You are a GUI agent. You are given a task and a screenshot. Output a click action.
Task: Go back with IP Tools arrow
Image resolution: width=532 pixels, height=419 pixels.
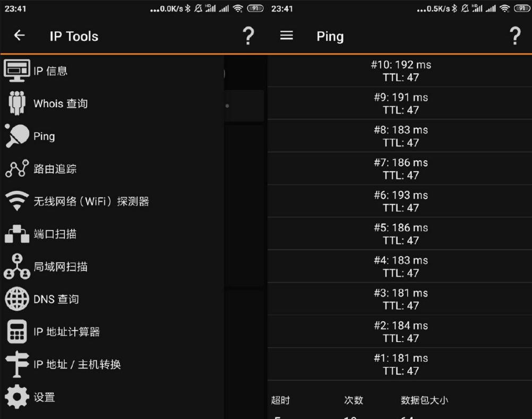pos(19,35)
